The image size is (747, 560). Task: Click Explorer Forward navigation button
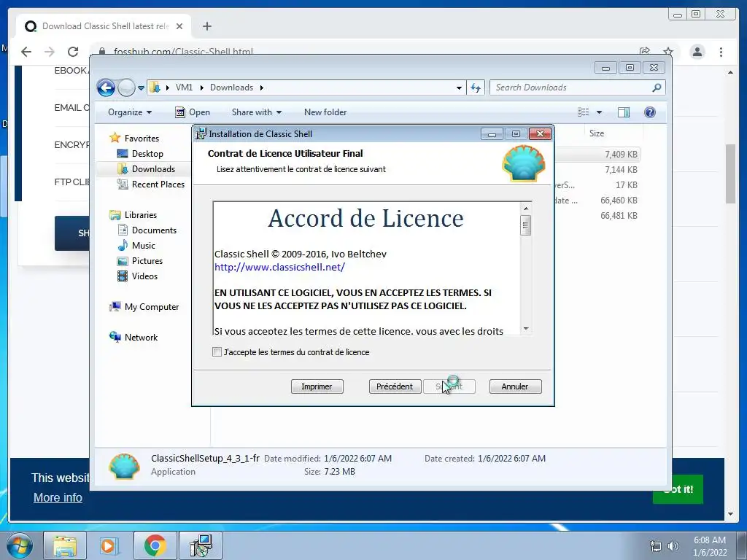pyautogui.click(x=126, y=87)
